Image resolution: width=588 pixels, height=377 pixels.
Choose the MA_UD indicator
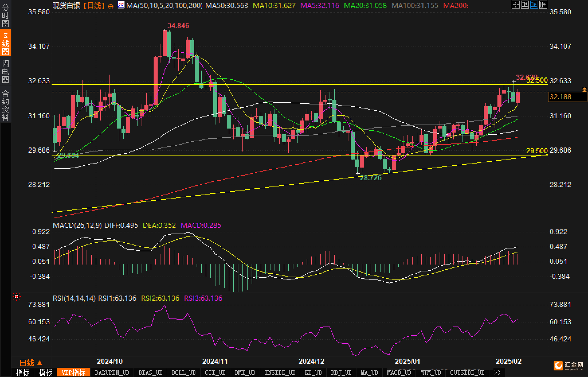click(x=369, y=372)
